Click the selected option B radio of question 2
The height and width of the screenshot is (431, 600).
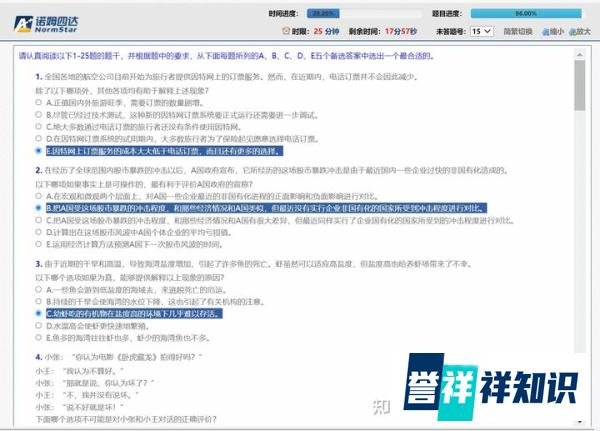[x=38, y=208]
